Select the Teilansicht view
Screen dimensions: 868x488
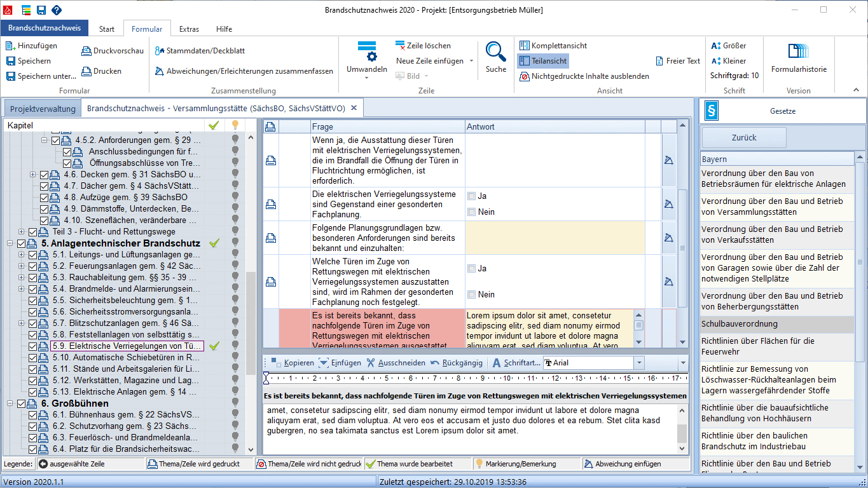point(542,61)
